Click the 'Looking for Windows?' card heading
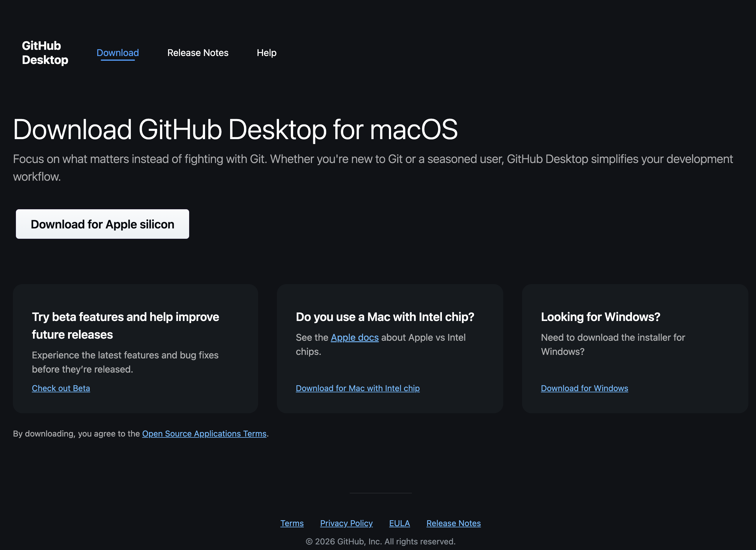The height and width of the screenshot is (550, 756). [600, 317]
